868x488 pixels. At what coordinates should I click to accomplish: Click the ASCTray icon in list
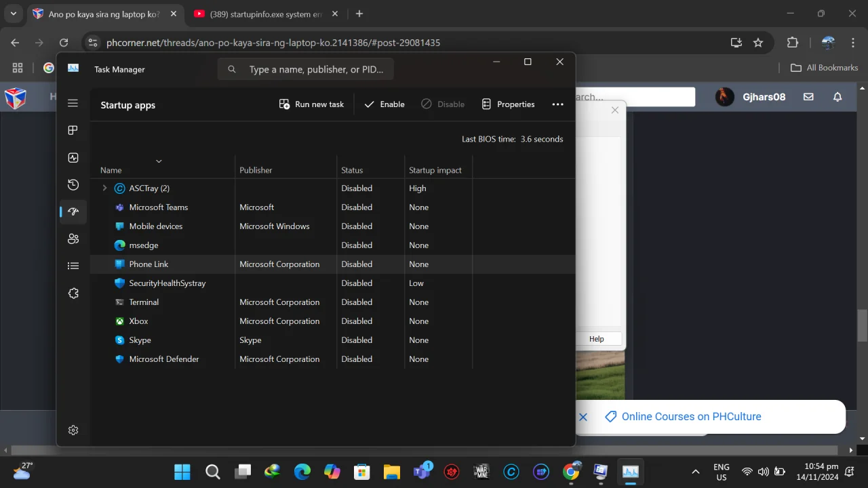coord(119,188)
